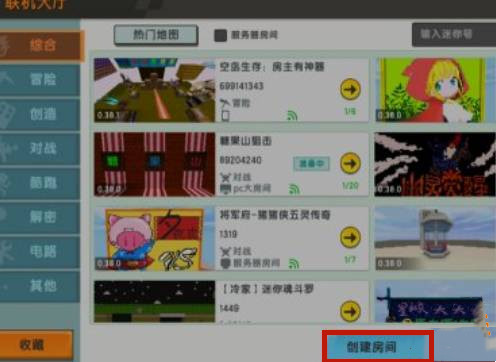
Task: Click the room title 糖果山狙击
Action: [x=246, y=141]
